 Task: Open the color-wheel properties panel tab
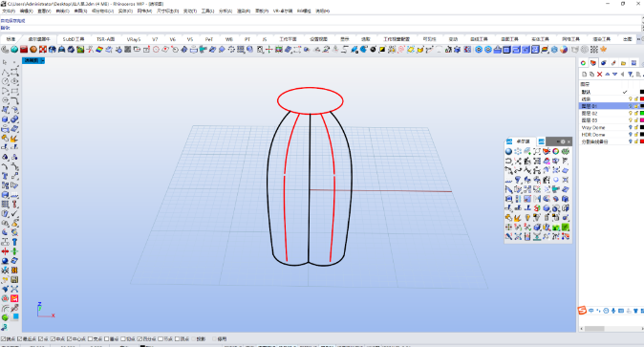point(583,63)
